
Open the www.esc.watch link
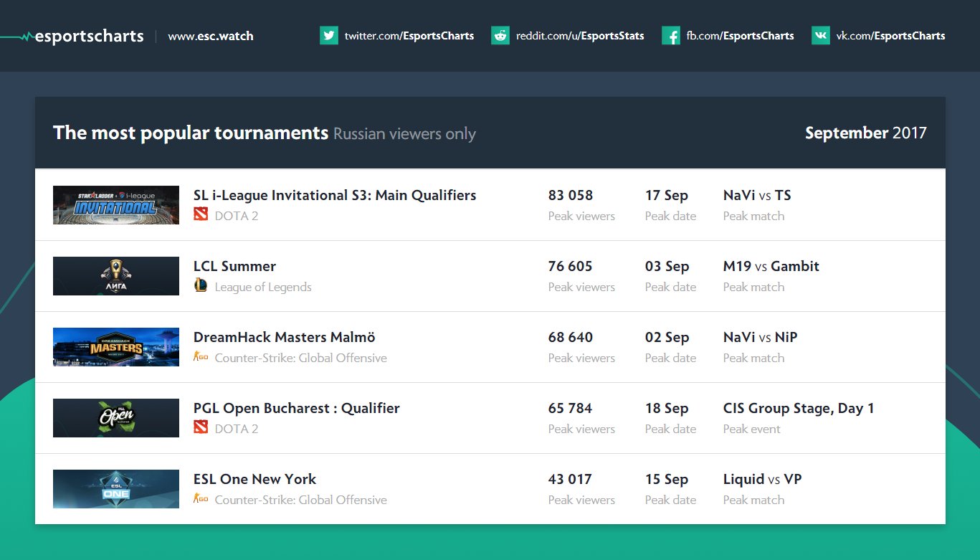[211, 36]
